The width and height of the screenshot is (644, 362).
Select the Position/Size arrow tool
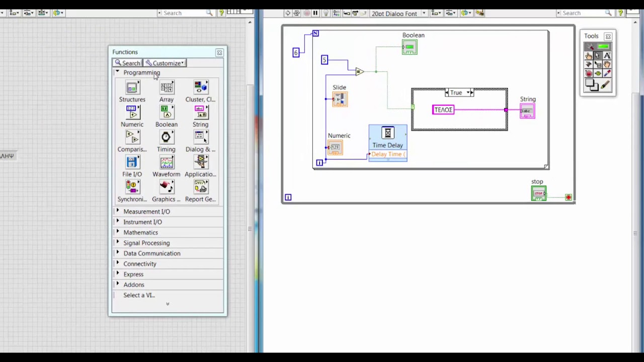pyautogui.click(x=598, y=55)
